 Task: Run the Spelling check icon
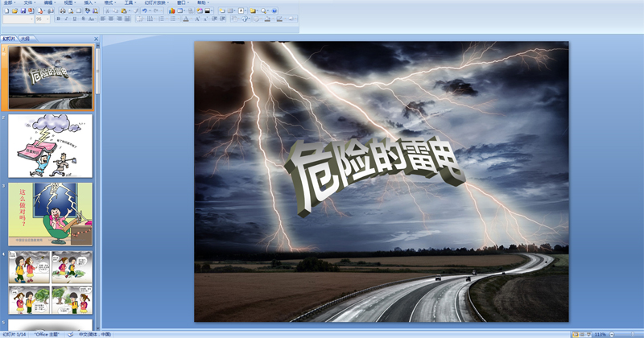click(x=88, y=11)
